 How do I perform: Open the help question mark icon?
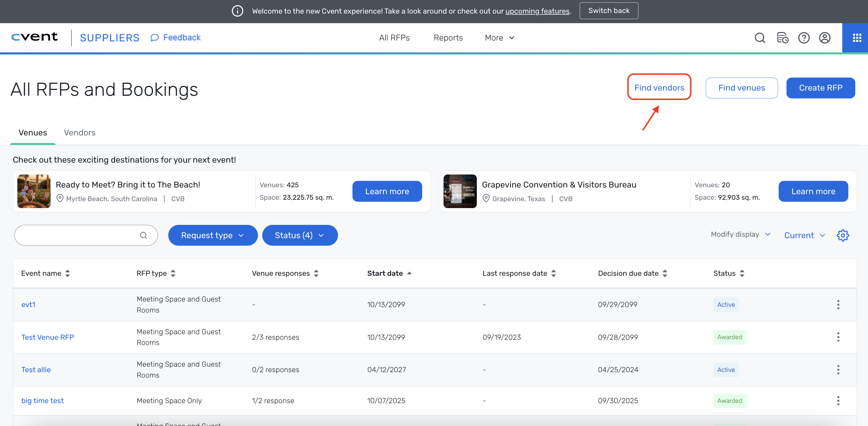click(x=804, y=38)
